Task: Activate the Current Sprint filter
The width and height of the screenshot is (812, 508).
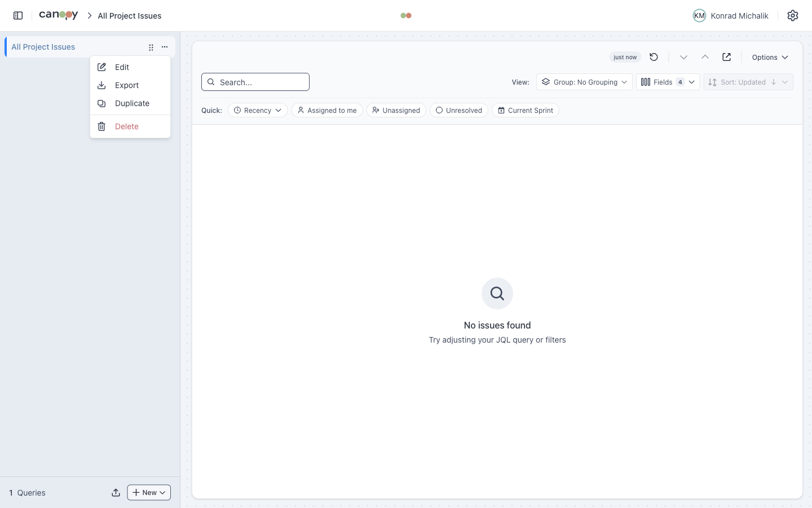Action: pyautogui.click(x=525, y=110)
